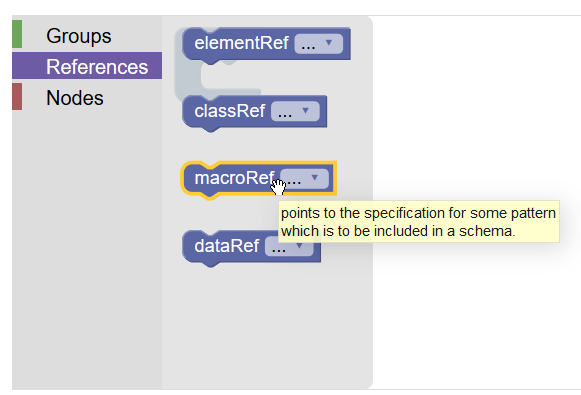581x395 pixels.
Task: Click the dataRef '...' dropdown field
Action: click(x=289, y=247)
